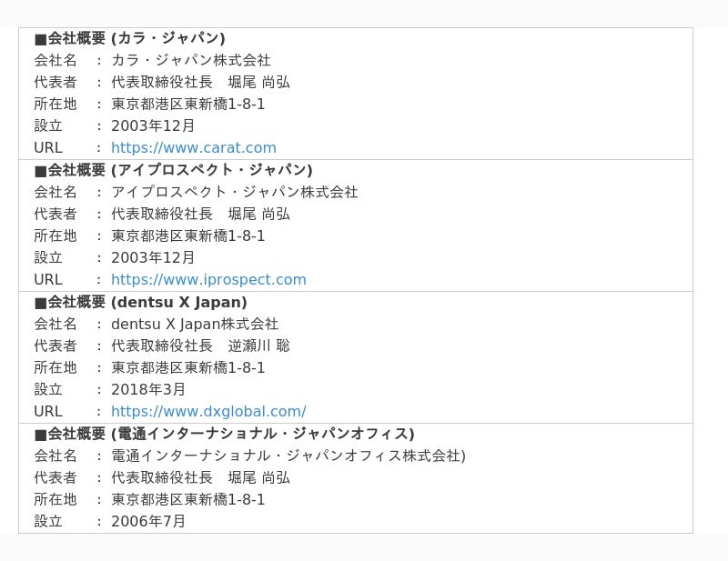This screenshot has width=728, height=561.
Task: Click 2003年12月 in the iProspect section
Action: coord(153,257)
